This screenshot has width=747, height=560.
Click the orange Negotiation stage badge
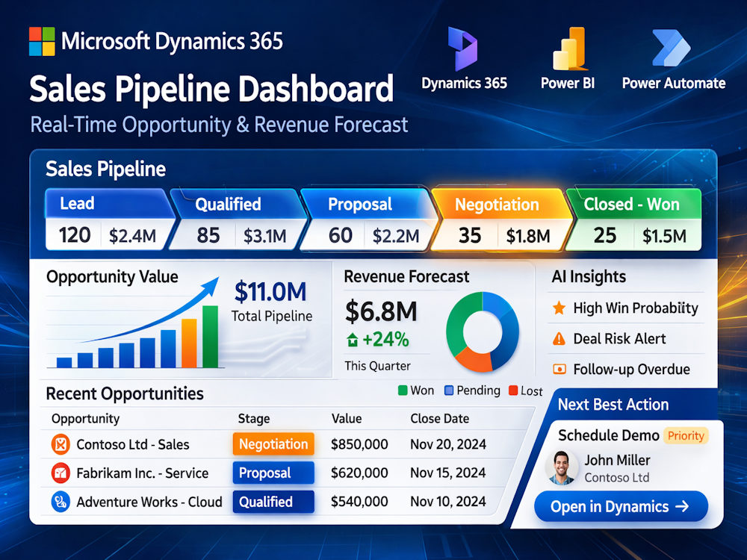click(x=273, y=444)
